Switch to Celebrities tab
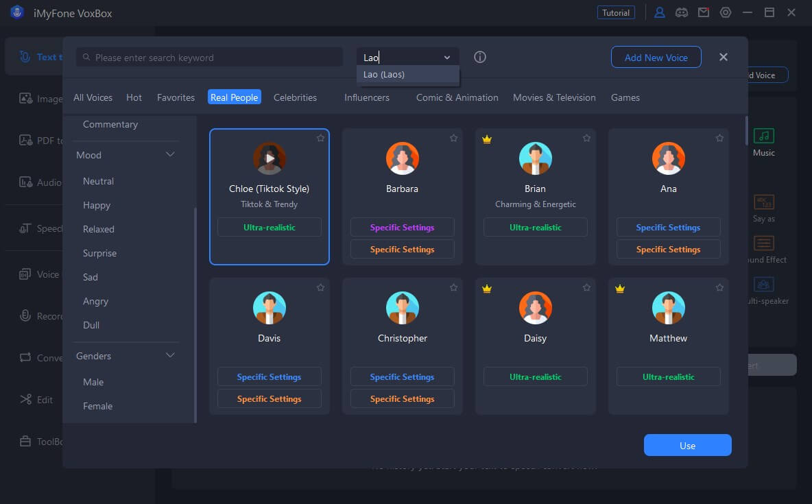The width and height of the screenshot is (812, 504). (295, 97)
